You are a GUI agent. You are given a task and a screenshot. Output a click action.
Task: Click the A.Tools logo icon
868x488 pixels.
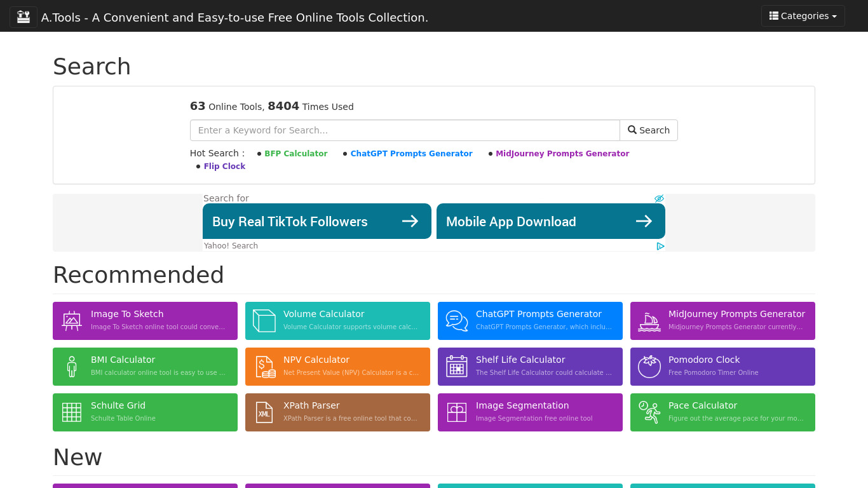[x=24, y=17]
